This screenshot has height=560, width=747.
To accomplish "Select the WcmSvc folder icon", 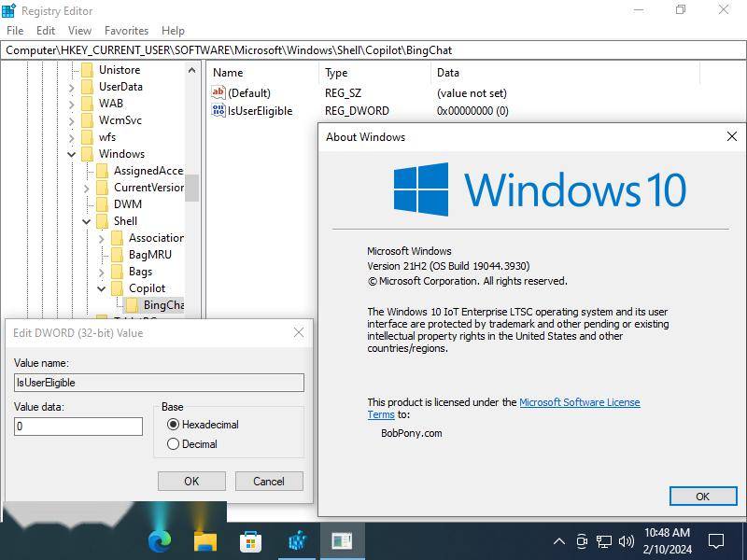I will click(x=87, y=120).
